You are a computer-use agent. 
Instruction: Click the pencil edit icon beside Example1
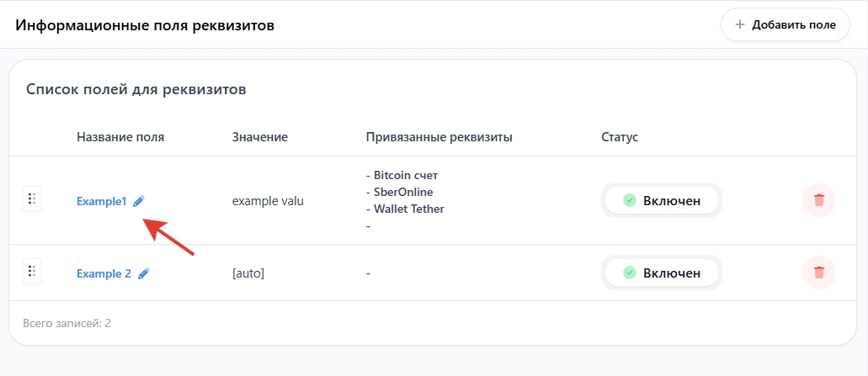point(139,201)
